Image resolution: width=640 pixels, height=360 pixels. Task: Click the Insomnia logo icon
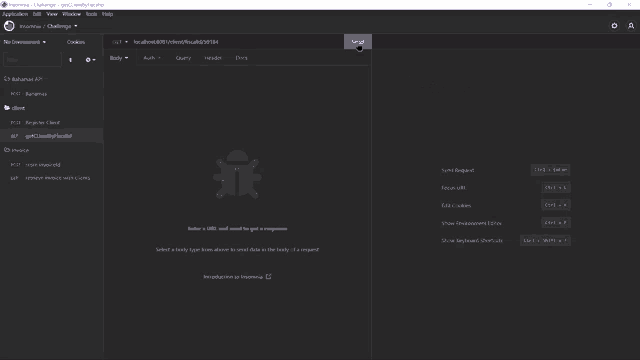click(x=9, y=26)
